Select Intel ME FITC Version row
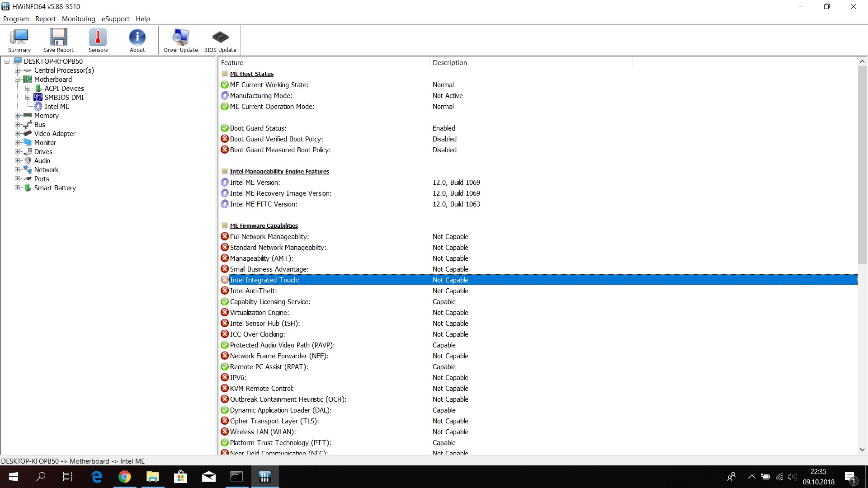This screenshot has height=488, width=868. click(538, 204)
